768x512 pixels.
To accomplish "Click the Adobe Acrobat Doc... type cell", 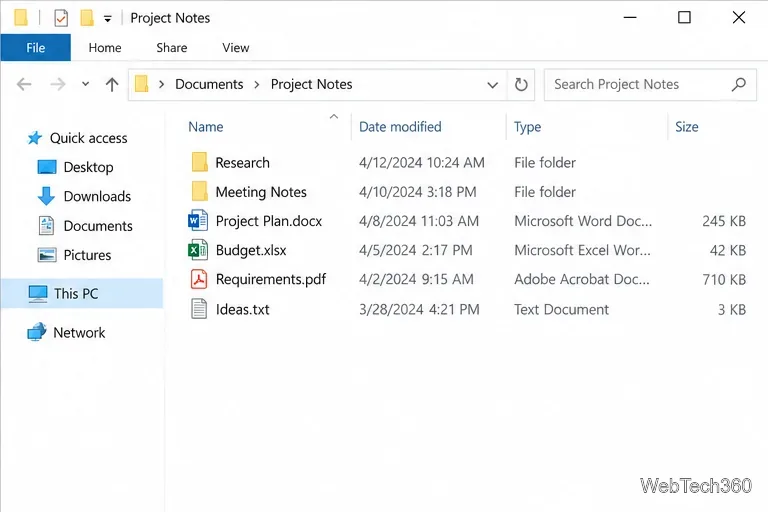I will tap(582, 279).
